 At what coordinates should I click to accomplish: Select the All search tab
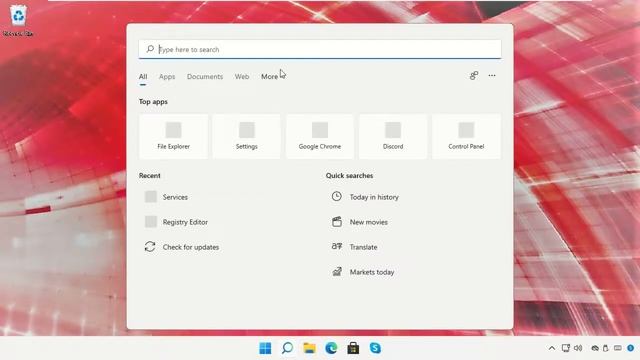143,76
